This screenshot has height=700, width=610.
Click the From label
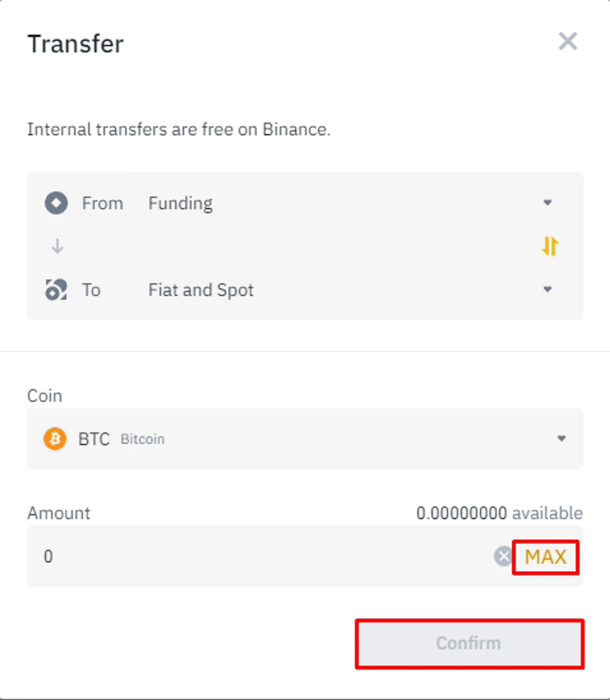[x=102, y=203]
